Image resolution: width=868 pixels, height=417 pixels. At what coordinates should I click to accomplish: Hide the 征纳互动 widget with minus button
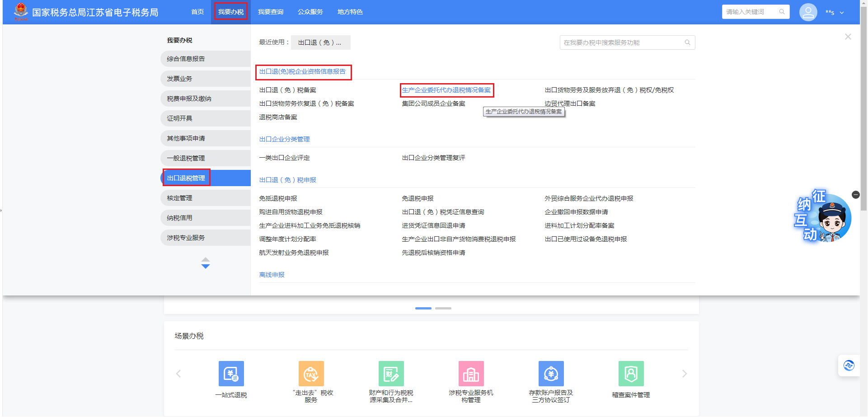pos(855,195)
